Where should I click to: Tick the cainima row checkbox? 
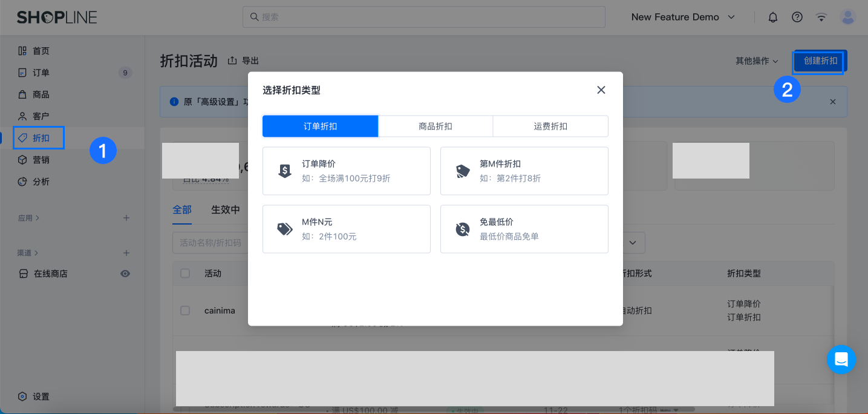(185, 310)
